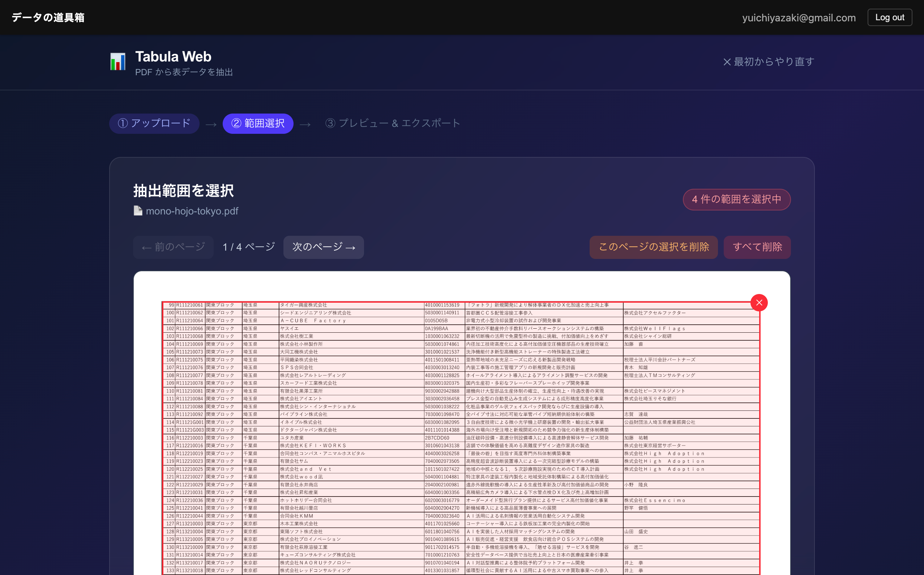The height and width of the screenshot is (575, 924).
Task: Go to the next page with 次のページ
Action: [x=324, y=247]
